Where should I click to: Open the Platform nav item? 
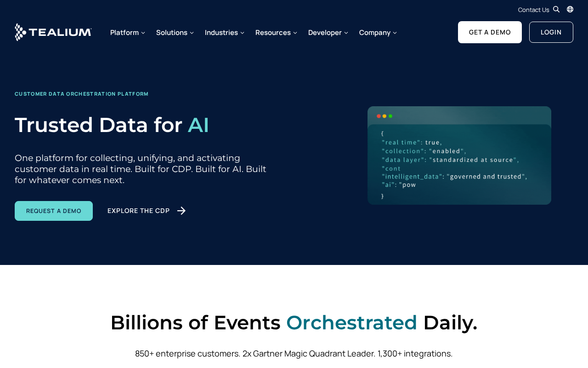(x=124, y=32)
